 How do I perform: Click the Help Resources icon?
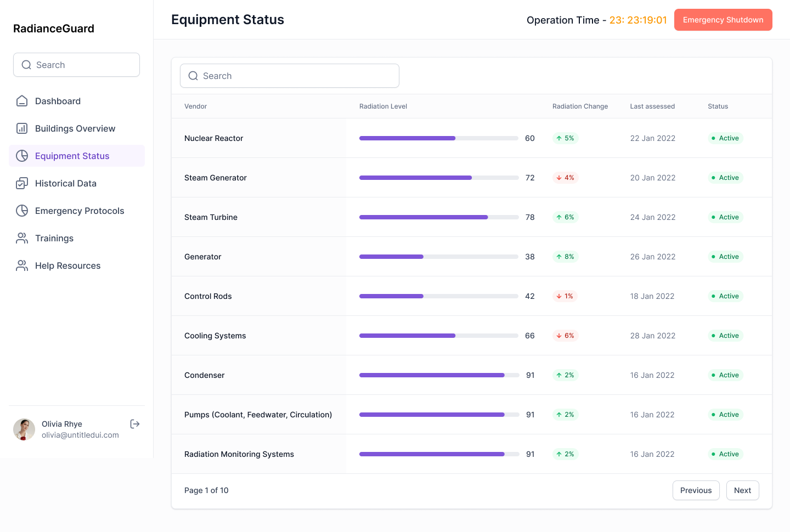click(x=22, y=265)
